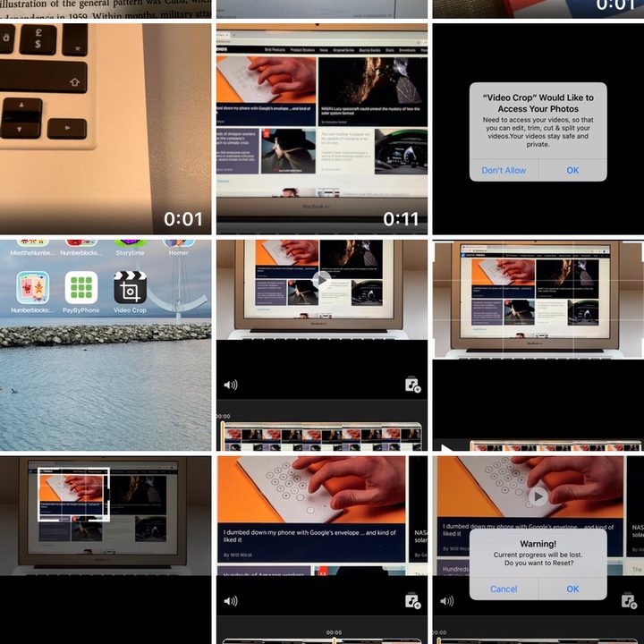Open the 0:11 MacBook video thumbnail
Image resolution: width=644 pixels, height=644 pixels.
click(x=322, y=129)
